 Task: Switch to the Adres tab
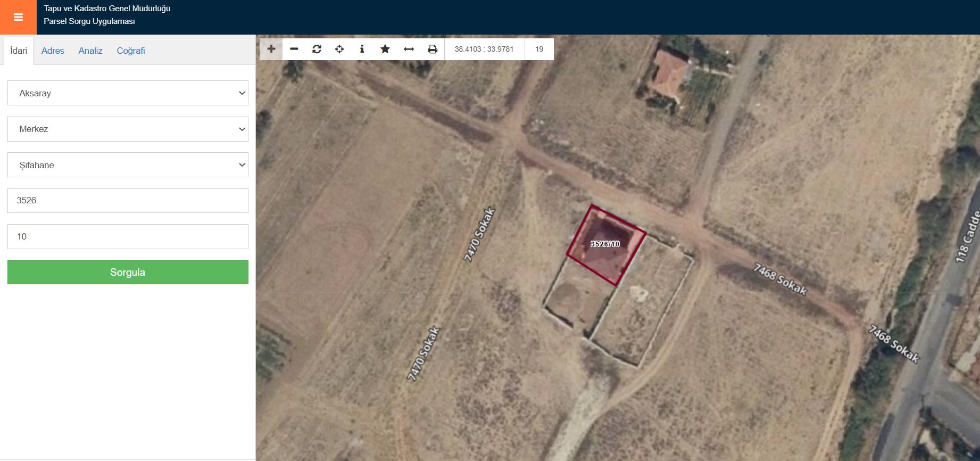tap(53, 51)
